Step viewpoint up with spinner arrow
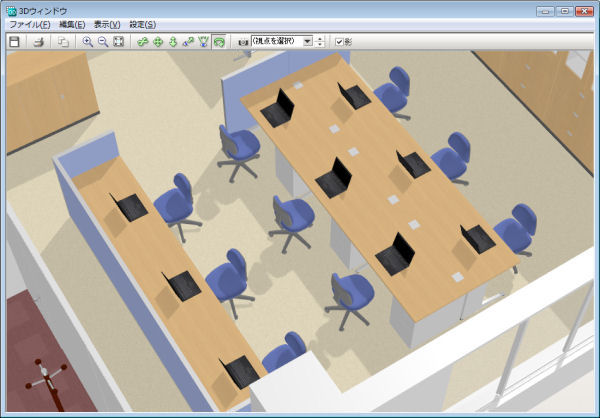The height and width of the screenshot is (418, 600). pos(320,39)
